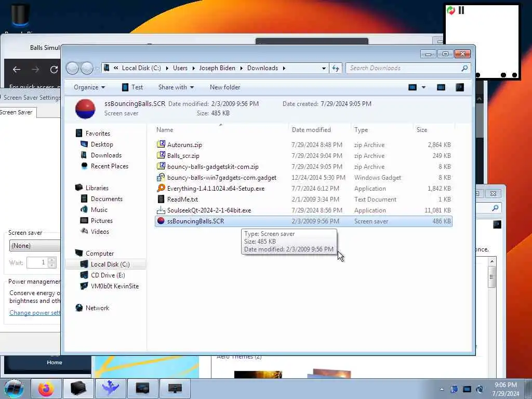
Task: Increase the Wait time stepper
Action: tap(51, 260)
